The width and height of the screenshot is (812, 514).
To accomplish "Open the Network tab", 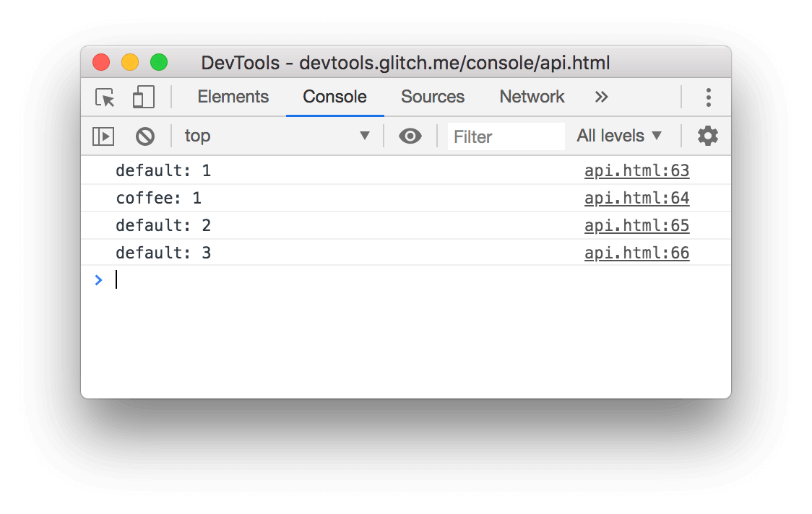I will click(x=532, y=97).
